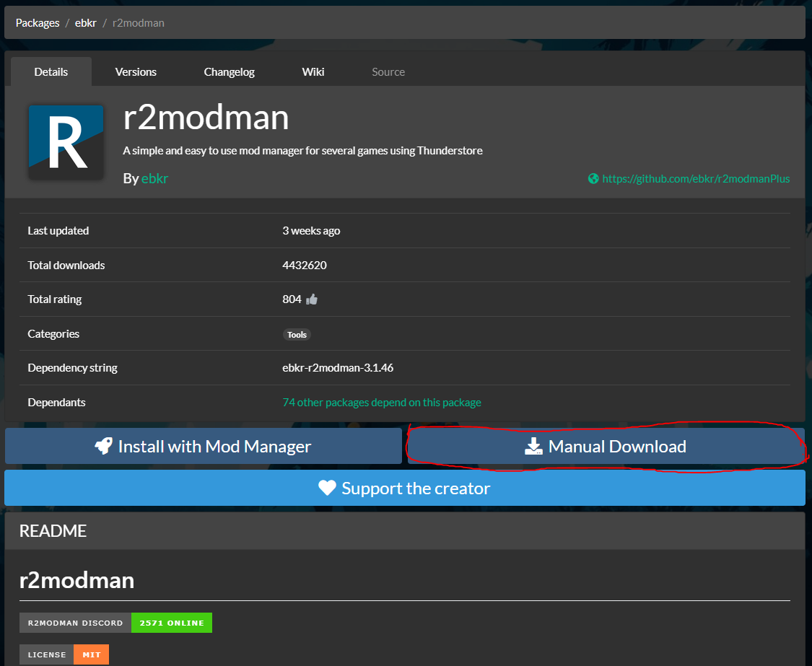Go to Packages in the breadcrumb
812x666 pixels.
[38, 23]
